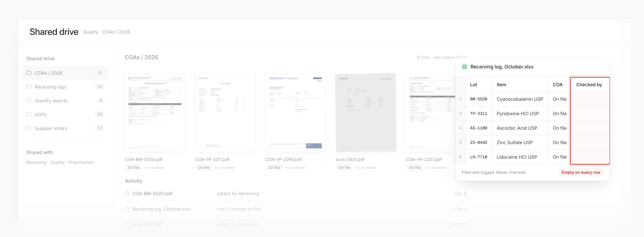
Task: Click the COA-VP-2090.pdf file name
Action: [x=284, y=159]
